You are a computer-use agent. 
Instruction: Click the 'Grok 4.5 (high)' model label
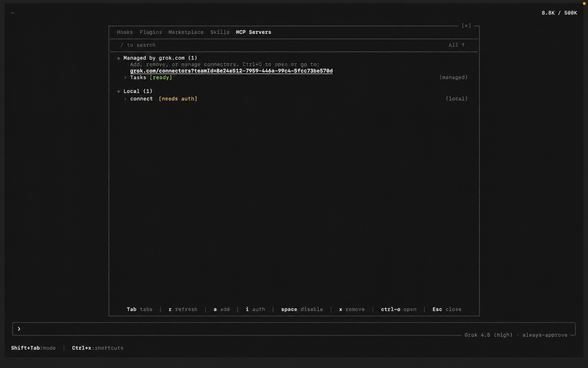pyautogui.click(x=488, y=335)
